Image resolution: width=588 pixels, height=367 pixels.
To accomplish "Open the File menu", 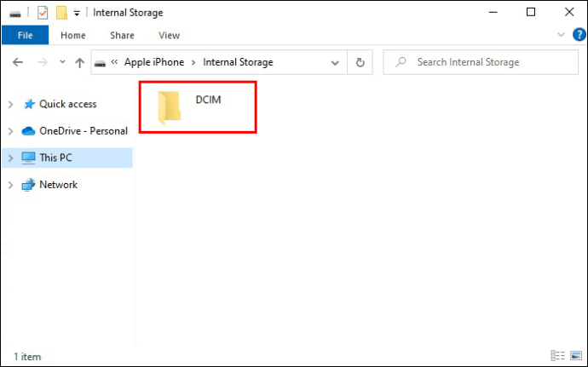I will [x=25, y=35].
